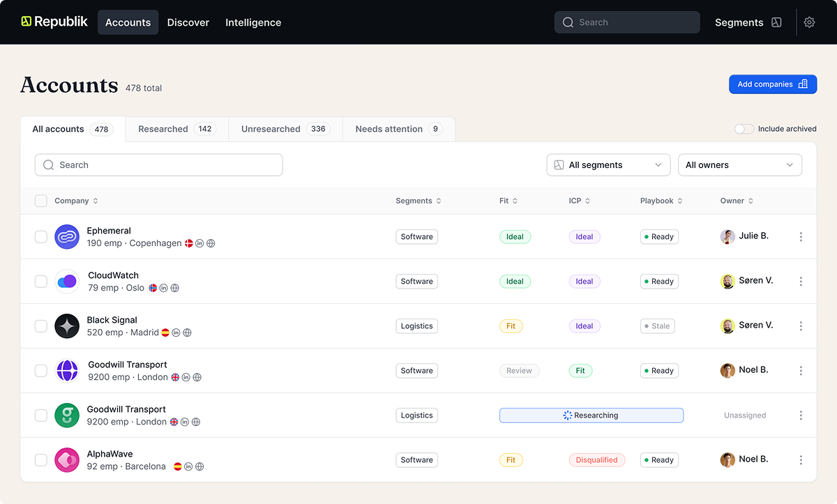This screenshot has height=504, width=837.
Task: Open the Ephemeral company name
Action: (109, 231)
